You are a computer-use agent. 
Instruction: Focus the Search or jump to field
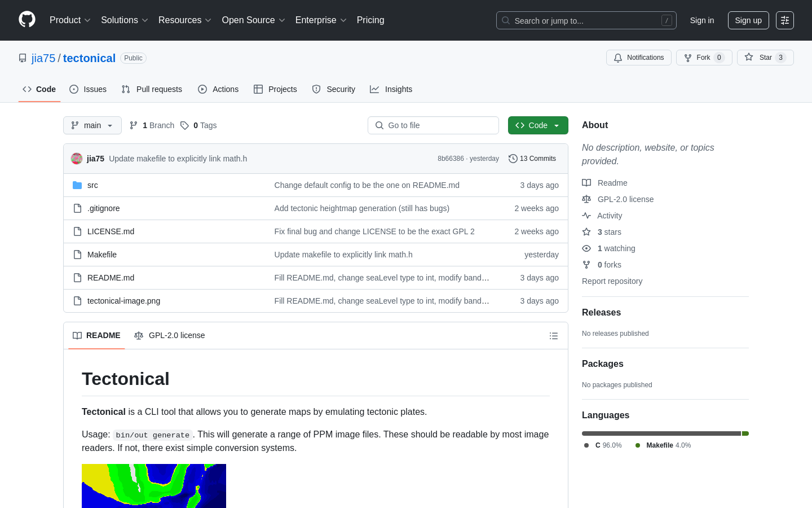(586, 20)
